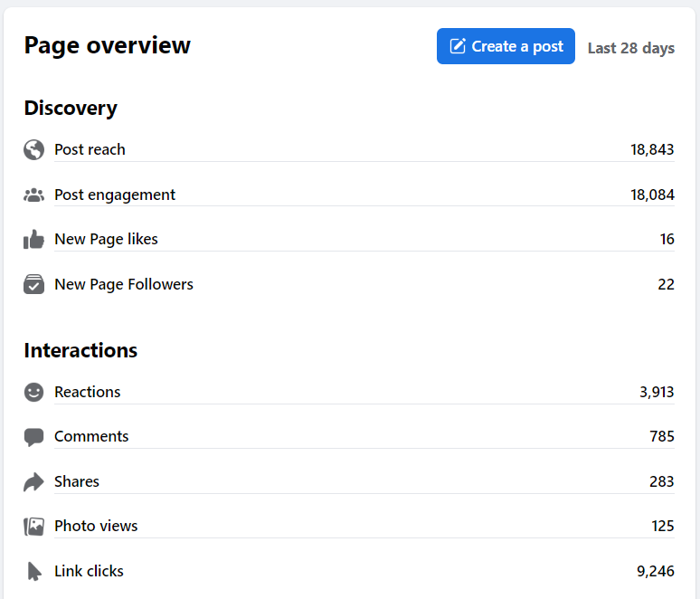Click the globe icon beside Post reach

(x=34, y=149)
